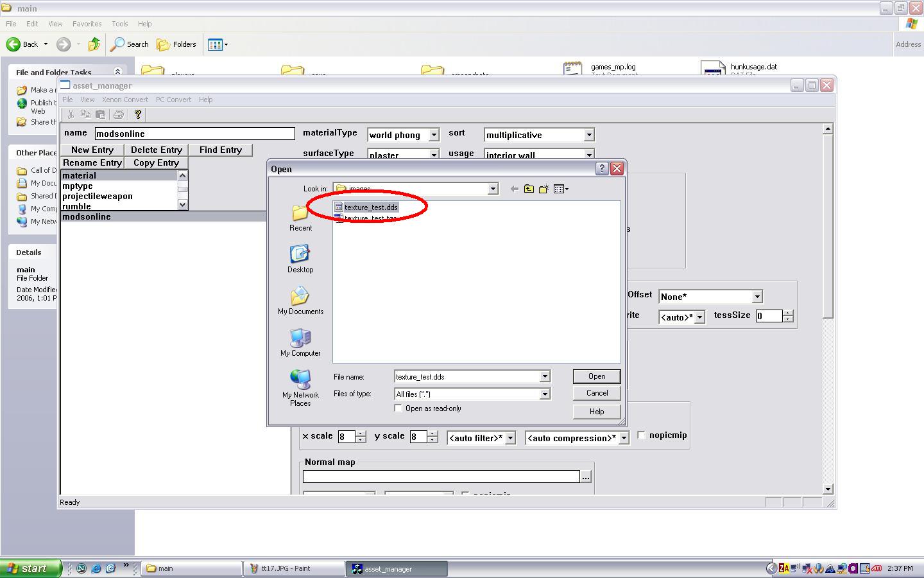Click the Copy icon in asset_manager toolbar
Image resolution: width=924 pixels, height=578 pixels.
point(85,114)
